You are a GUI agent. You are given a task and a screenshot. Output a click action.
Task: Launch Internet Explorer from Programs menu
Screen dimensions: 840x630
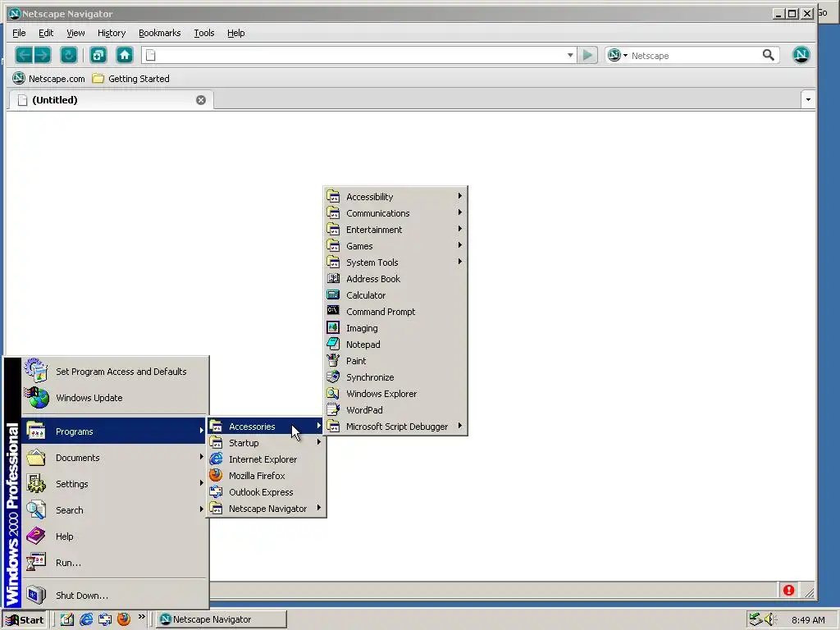[x=267, y=459]
